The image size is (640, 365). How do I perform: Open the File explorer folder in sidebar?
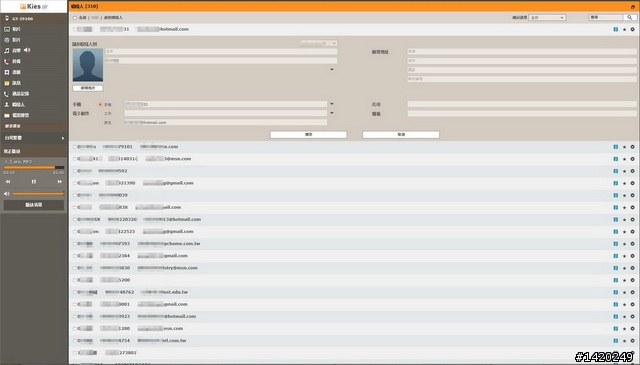[x=16, y=115]
